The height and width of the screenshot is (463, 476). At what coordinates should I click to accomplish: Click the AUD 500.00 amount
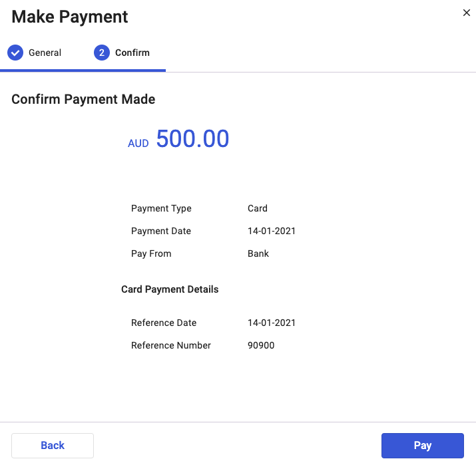point(178,138)
